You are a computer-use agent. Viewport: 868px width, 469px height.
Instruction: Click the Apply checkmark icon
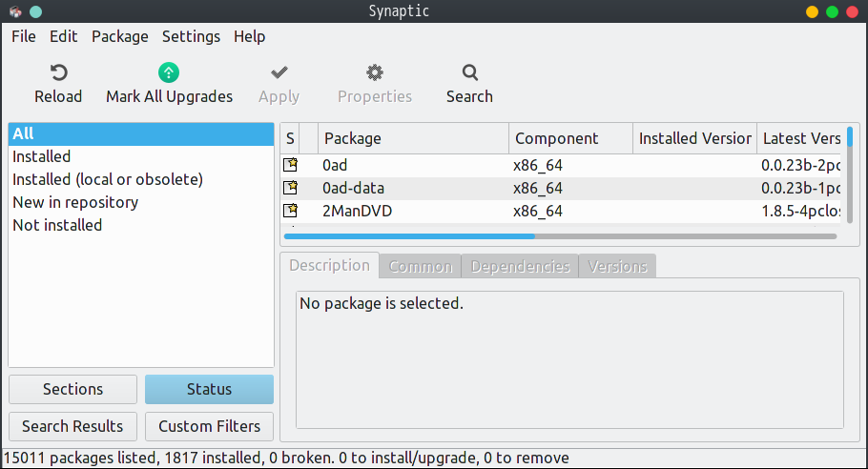point(279,72)
